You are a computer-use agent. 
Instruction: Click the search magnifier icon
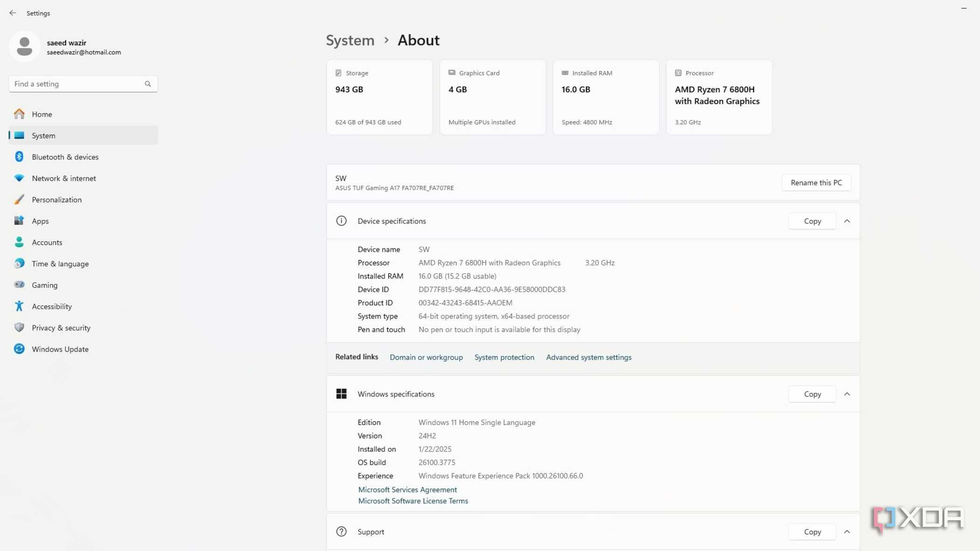pyautogui.click(x=148, y=84)
